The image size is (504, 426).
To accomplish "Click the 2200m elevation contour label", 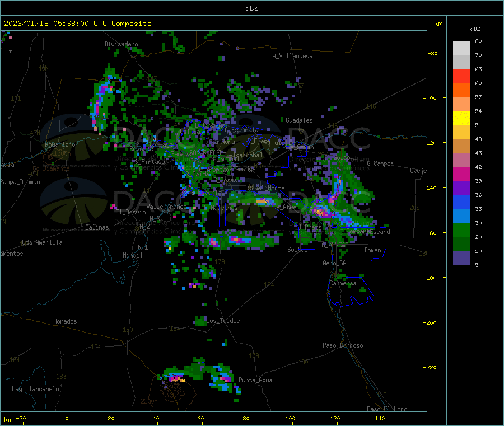I will [x=149, y=401].
